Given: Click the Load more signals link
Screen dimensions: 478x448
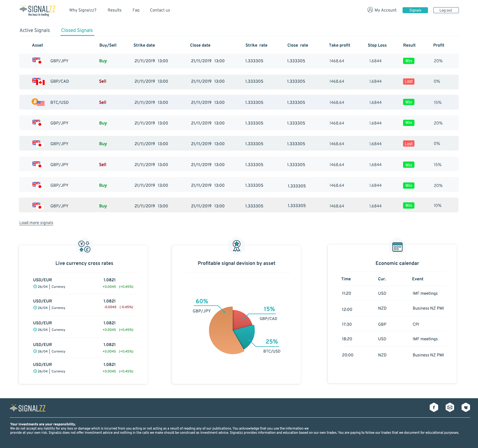Looking at the screenshot, I should (36, 223).
